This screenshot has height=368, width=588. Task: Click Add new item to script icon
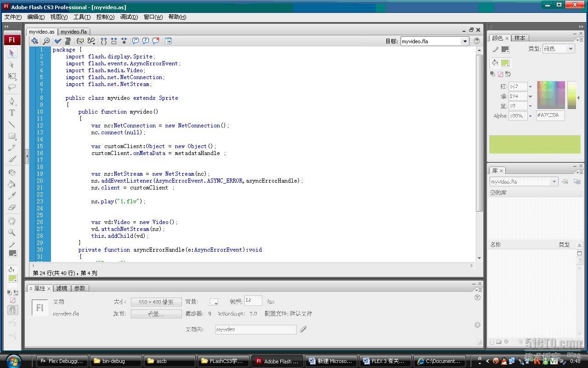[34, 41]
